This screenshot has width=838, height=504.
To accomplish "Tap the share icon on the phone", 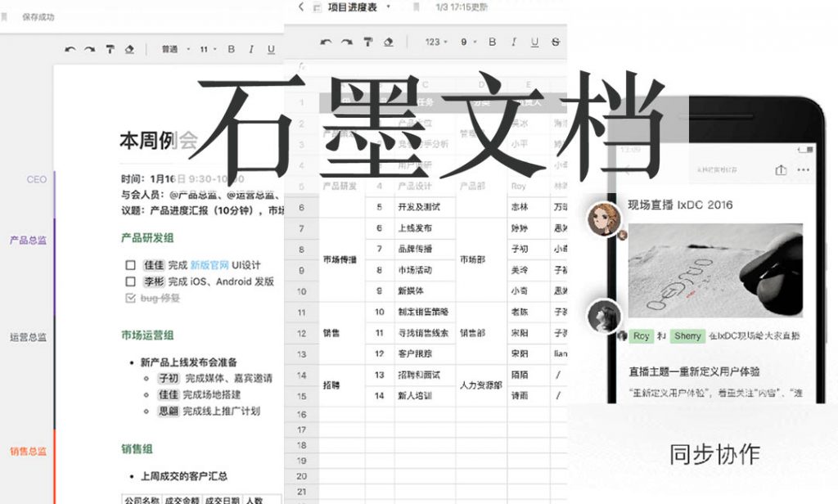I will click(781, 170).
